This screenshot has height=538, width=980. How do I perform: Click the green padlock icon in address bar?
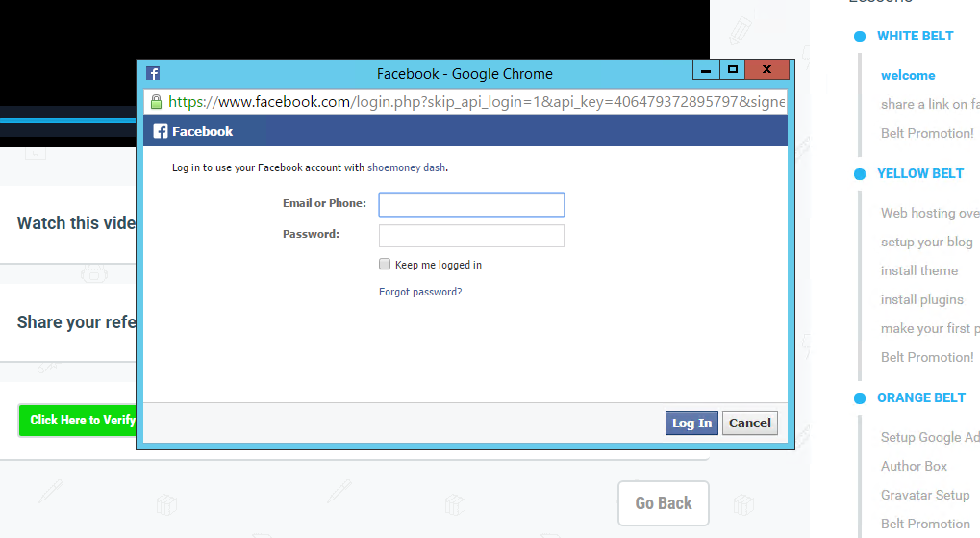[156, 101]
